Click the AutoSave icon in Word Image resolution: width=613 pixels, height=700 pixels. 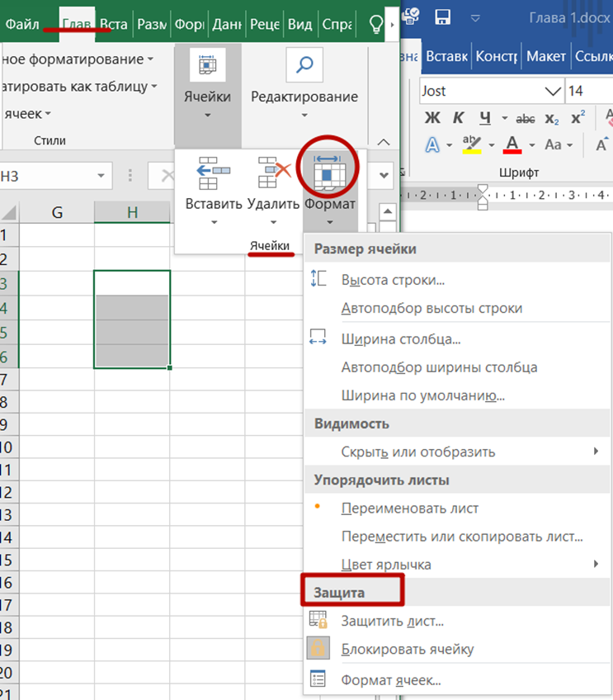410,17
